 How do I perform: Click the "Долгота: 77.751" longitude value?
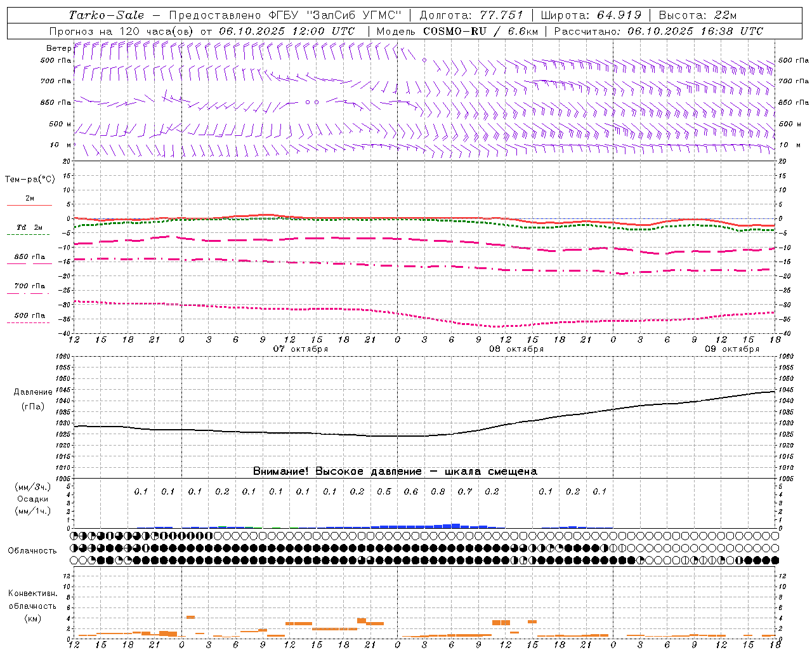(471, 15)
